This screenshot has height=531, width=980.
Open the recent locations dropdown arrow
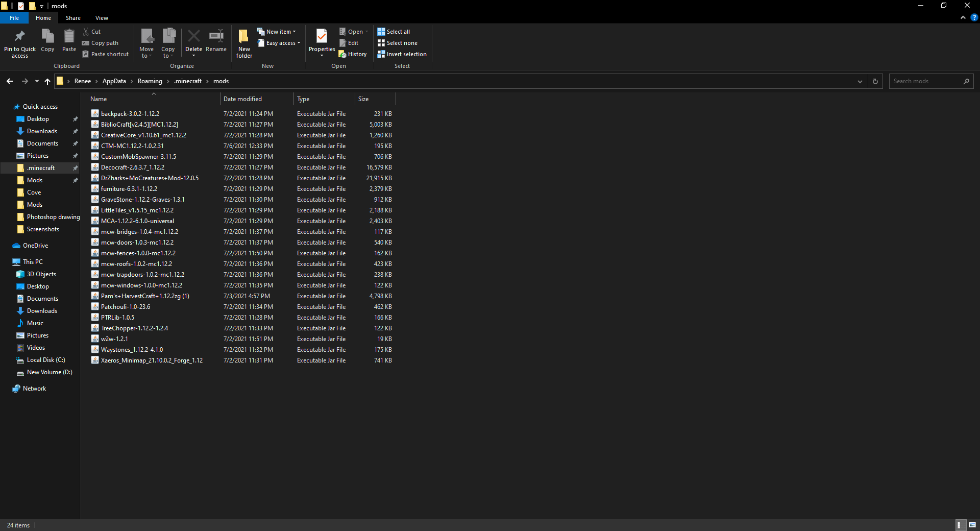pos(37,81)
